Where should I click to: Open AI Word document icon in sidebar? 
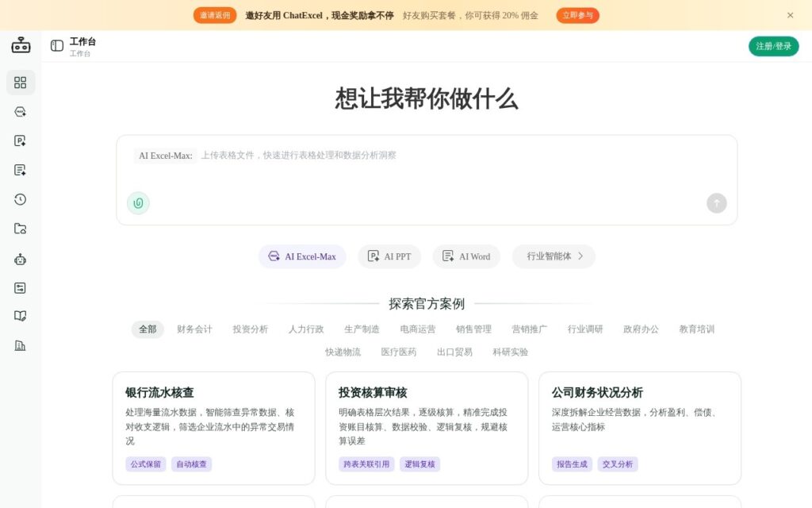20,170
